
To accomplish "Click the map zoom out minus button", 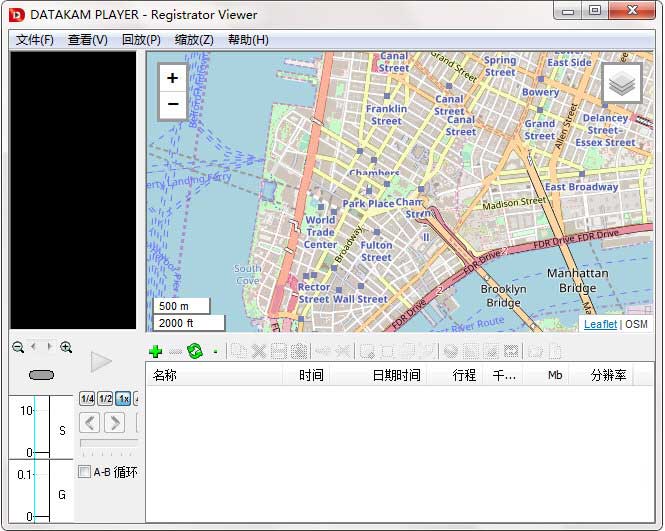I will point(172,104).
